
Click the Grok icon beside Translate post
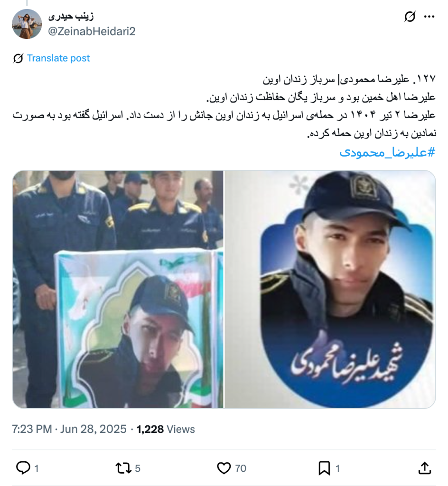click(19, 58)
